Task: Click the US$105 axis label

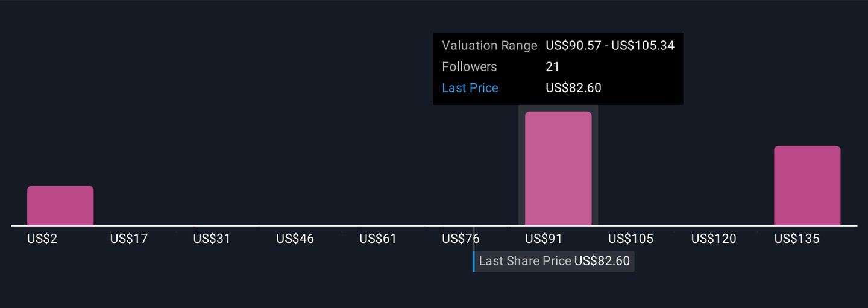Action: 631,239
